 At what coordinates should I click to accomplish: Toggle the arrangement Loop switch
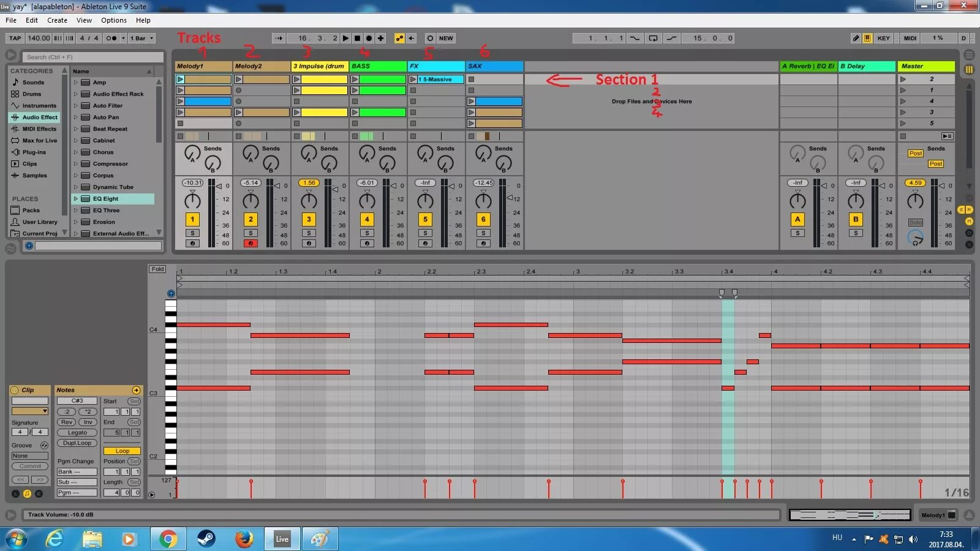coord(654,38)
